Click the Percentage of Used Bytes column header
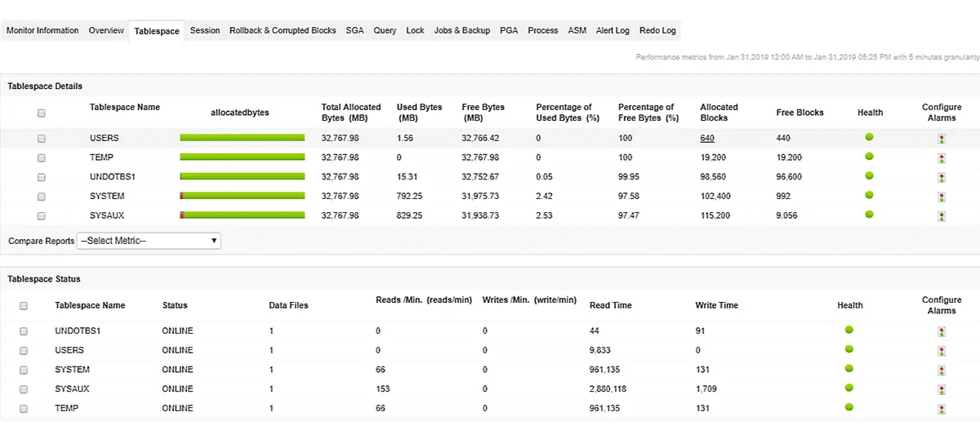980x439 pixels. coord(564,113)
